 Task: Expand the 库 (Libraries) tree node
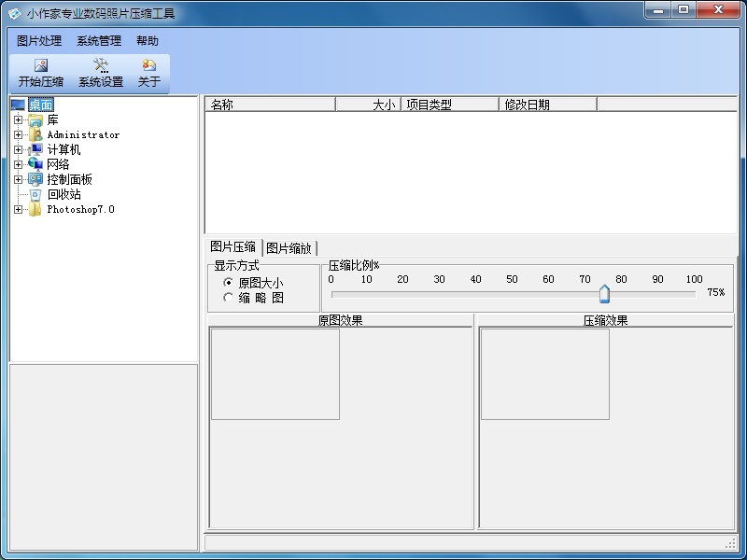(x=18, y=120)
